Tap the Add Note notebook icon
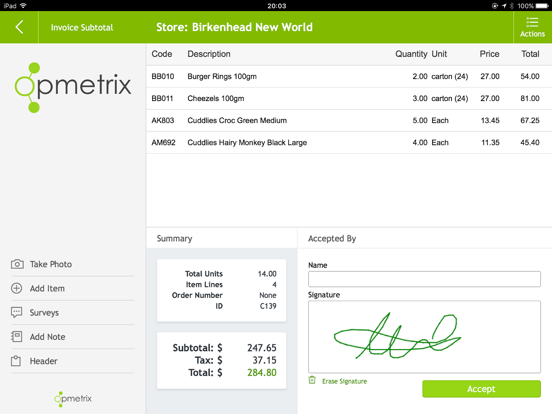 pyautogui.click(x=17, y=337)
